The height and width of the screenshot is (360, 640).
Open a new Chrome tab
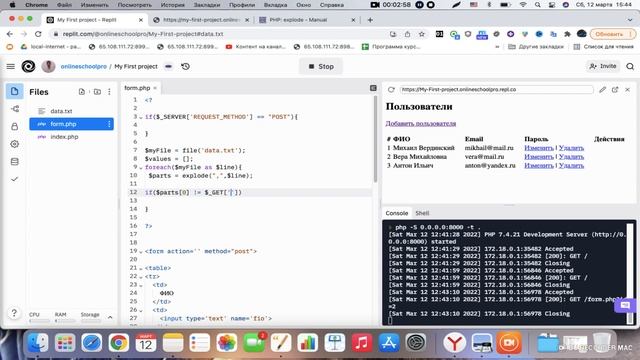tap(370, 20)
